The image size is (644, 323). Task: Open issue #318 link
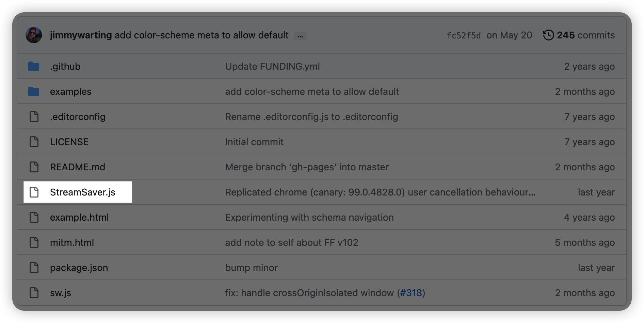tap(411, 293)
